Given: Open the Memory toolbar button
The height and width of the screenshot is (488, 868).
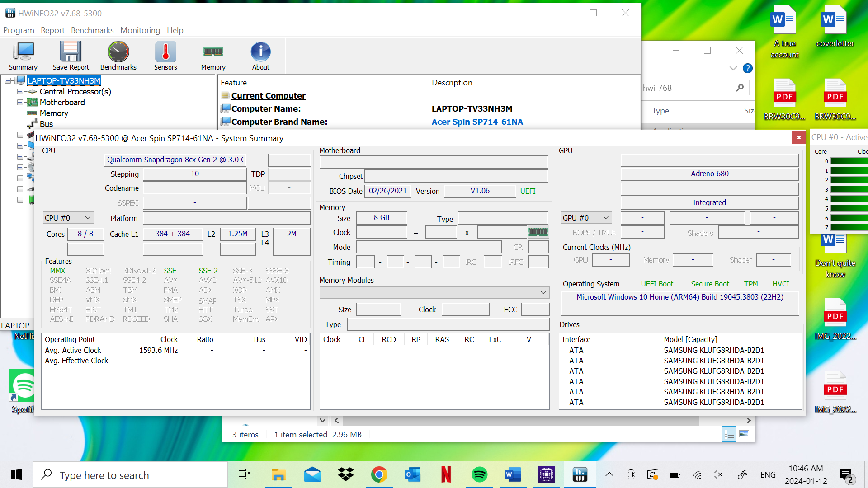Looking at the screenshot, I should point(213,56).
